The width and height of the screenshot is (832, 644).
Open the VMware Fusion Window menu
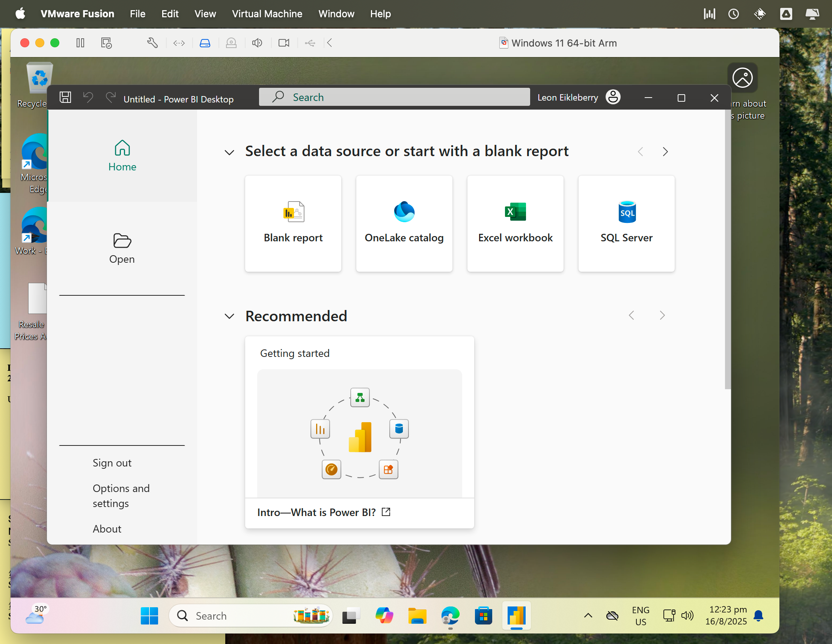click(x=336, y=14)
